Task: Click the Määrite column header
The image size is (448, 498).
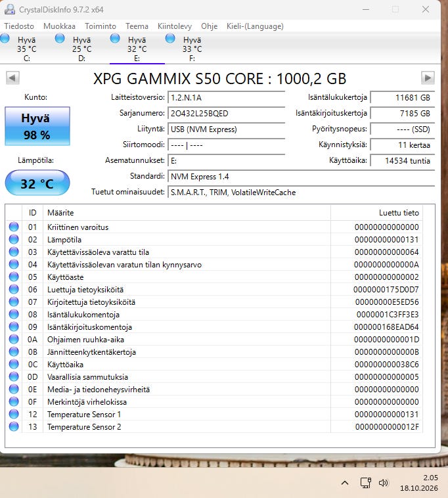Action: coord(187,212)
